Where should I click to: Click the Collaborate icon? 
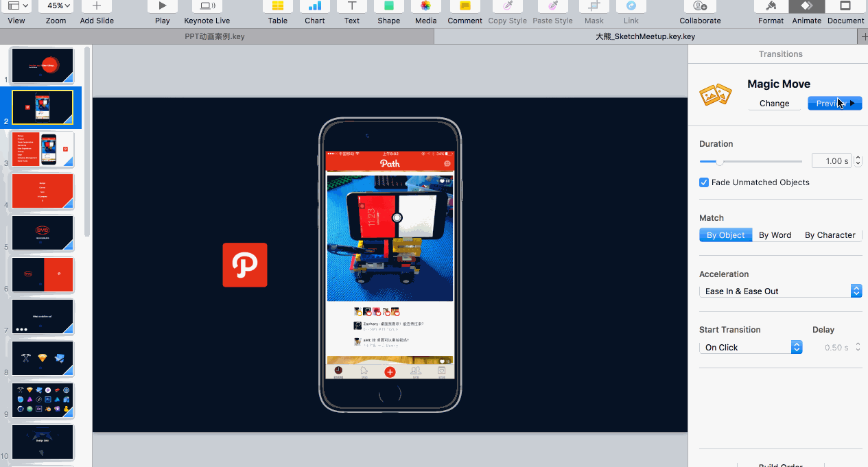(700, 7)
